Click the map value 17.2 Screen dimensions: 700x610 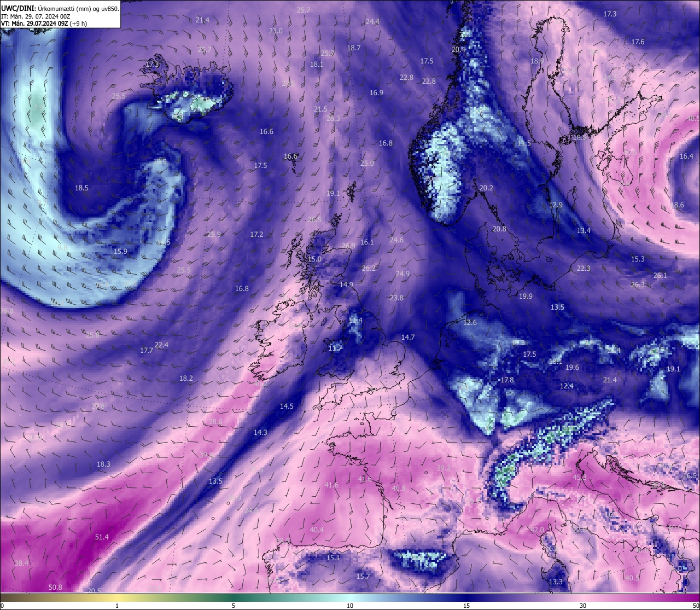point(256,234)
